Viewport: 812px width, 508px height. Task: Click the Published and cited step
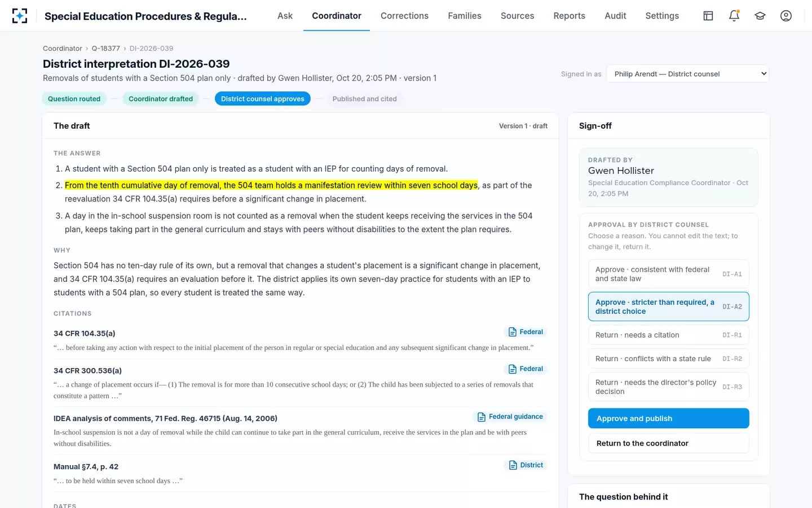point(365,99)
